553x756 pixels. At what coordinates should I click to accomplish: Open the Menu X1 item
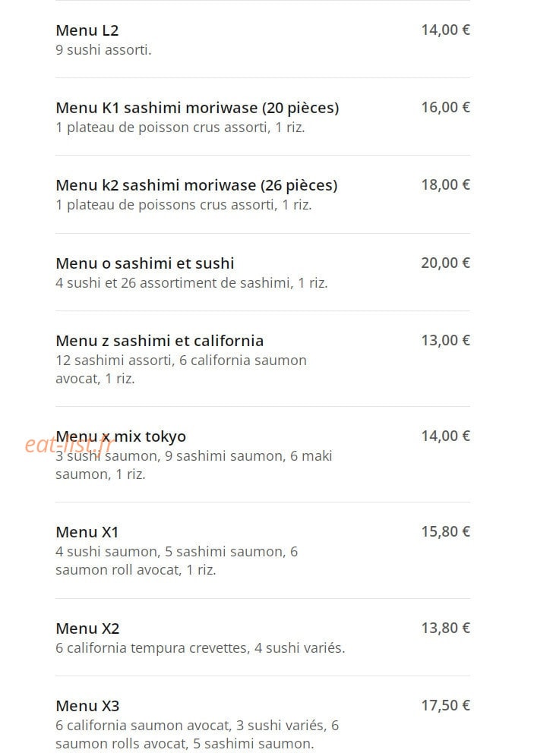(87, 532)
